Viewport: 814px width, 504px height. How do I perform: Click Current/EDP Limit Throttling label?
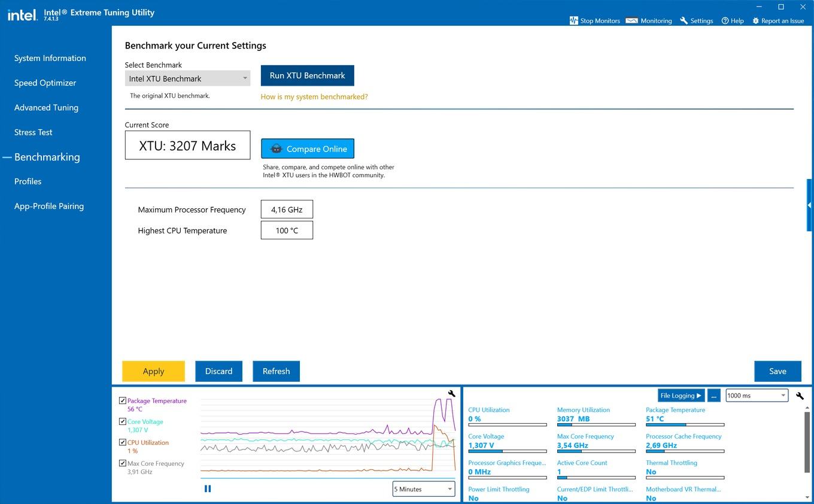tap(595, 489)
